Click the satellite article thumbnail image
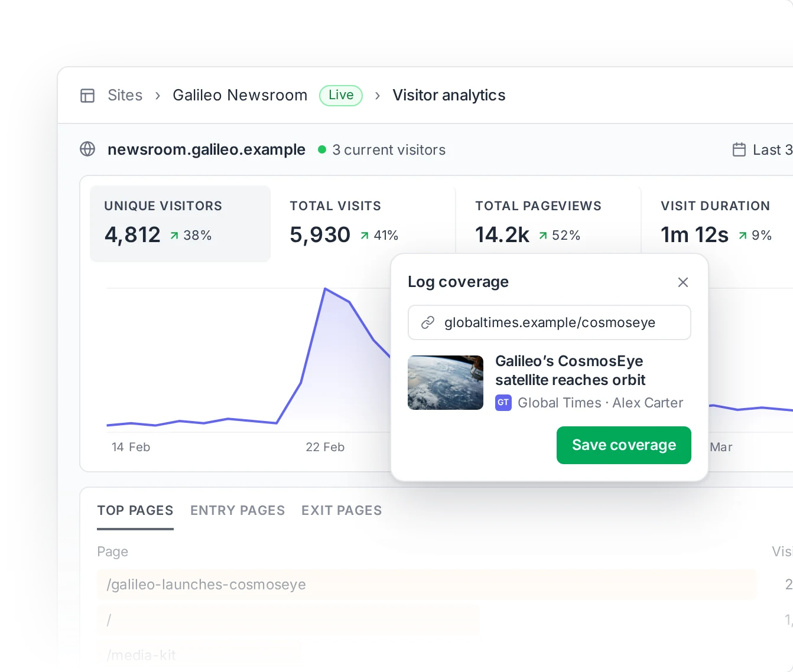This screenshot has height=672, width=793. (446, 383)
